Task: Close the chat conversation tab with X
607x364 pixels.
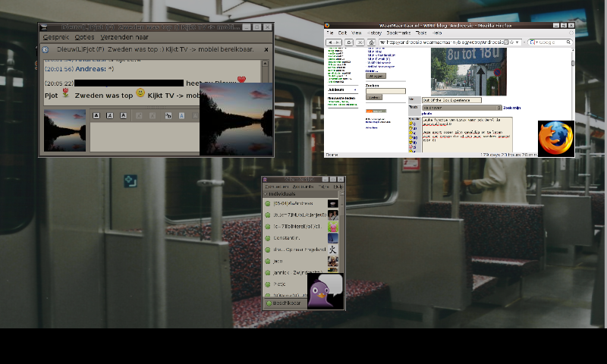Action: point(266,49)
